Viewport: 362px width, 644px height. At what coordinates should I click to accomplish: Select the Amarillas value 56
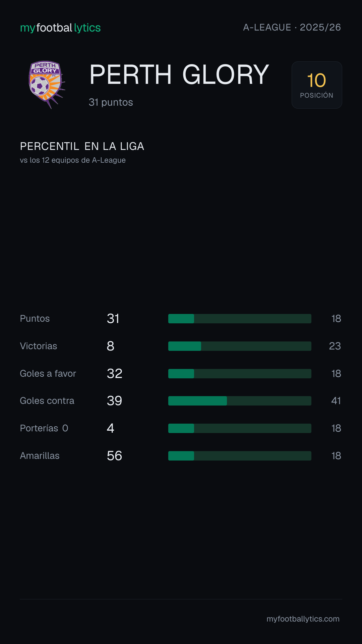click(x=114, y=456)
